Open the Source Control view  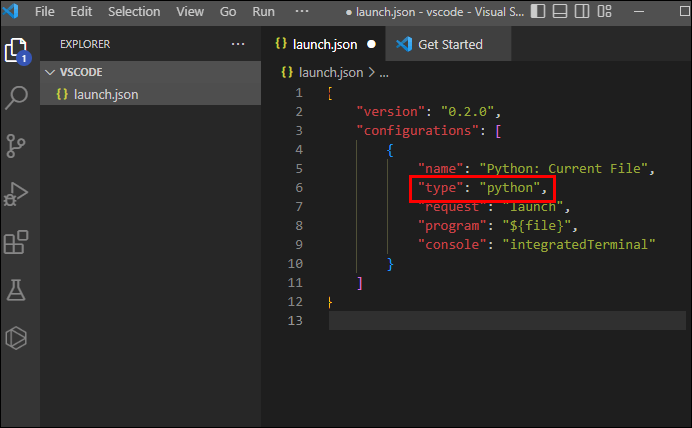[16, 145]
